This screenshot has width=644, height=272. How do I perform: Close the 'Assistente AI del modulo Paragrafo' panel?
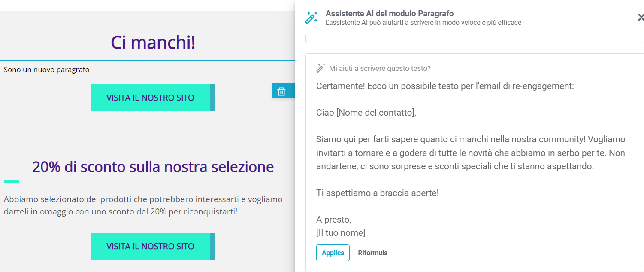(641, 17)
